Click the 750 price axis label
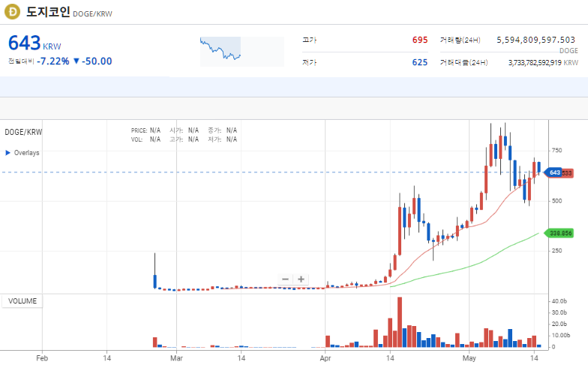 (x=556, y=150)
